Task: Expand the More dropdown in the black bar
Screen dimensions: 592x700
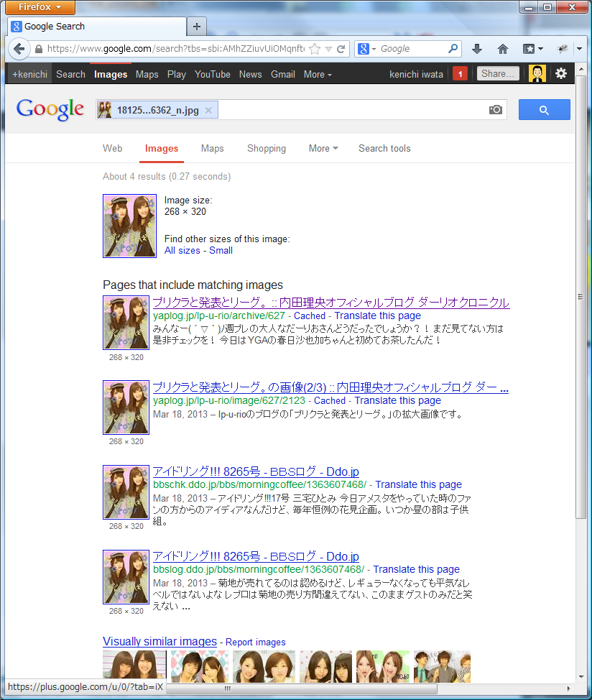Action: click(x=318, y=75)
